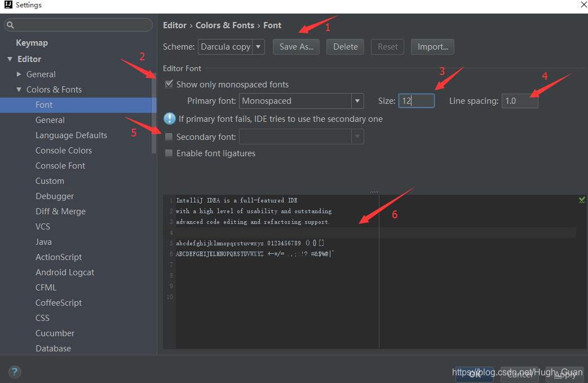Open the Scheme dropdown arrow
588x383 pixels.
click(x=258, y=47)
